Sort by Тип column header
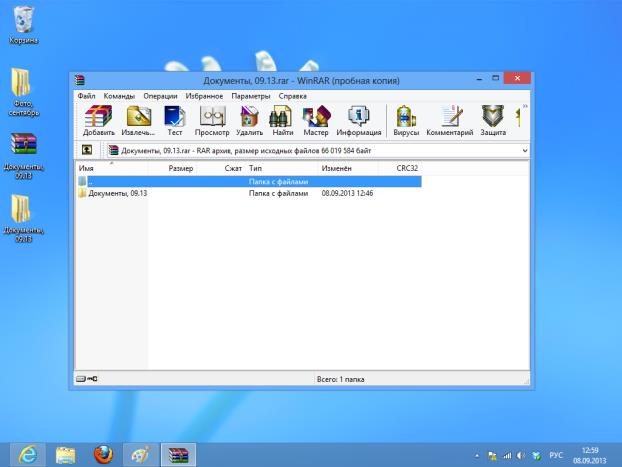 (x=282, y=168)
